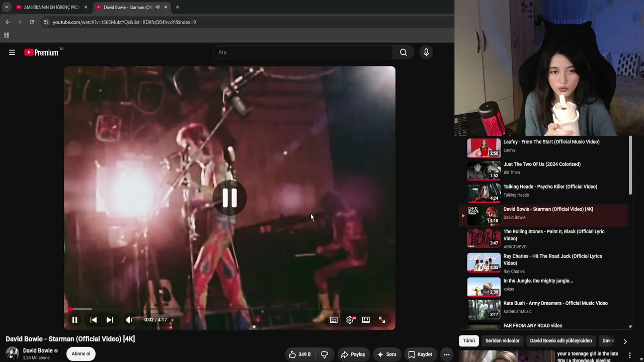Open options for the throwback playlist suggestion
Viewport: 644px width, 362px height.
click(629, 355)
